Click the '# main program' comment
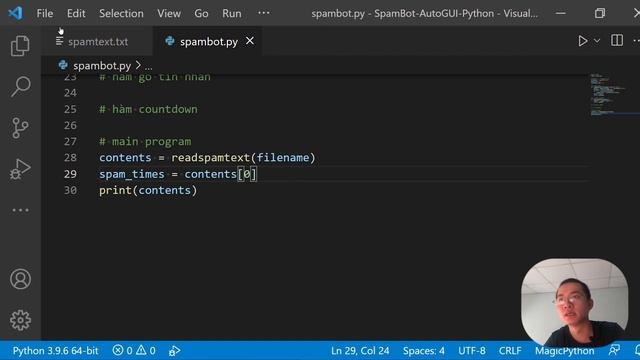 (145, 142)
